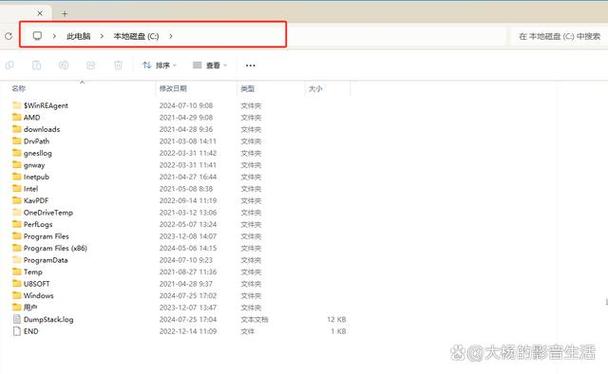Select the Inetpub folder icon
The image size is (608, 374).
point(17,176)
